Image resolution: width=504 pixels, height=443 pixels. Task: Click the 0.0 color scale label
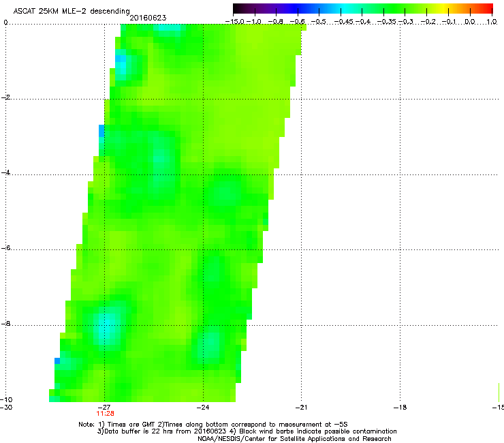pos(470,22)
